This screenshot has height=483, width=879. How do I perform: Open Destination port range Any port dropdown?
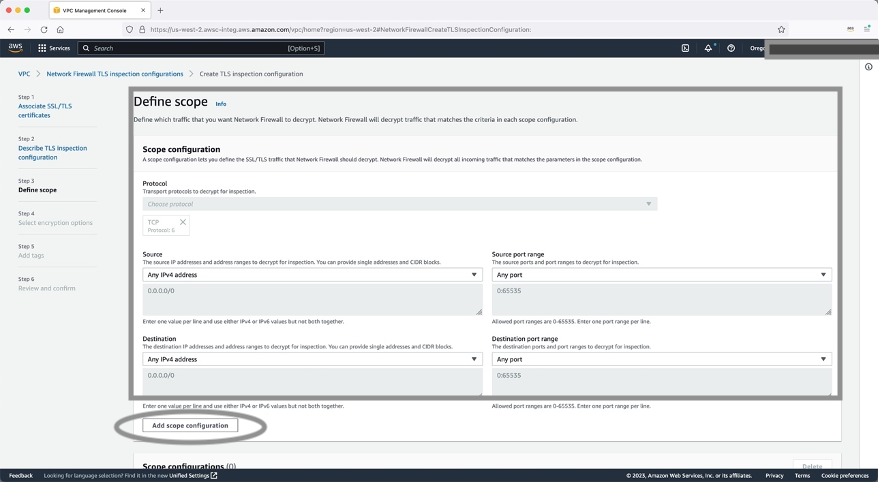tap(662, 359)
